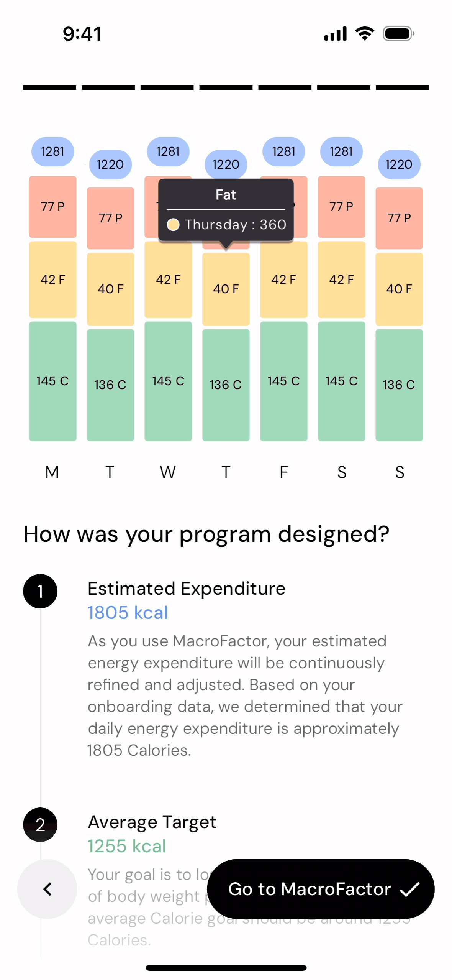This screenshot has width=452, height=980.
Task: Tap Monday's 1281 calorie bubble
Action: [52, 151]
